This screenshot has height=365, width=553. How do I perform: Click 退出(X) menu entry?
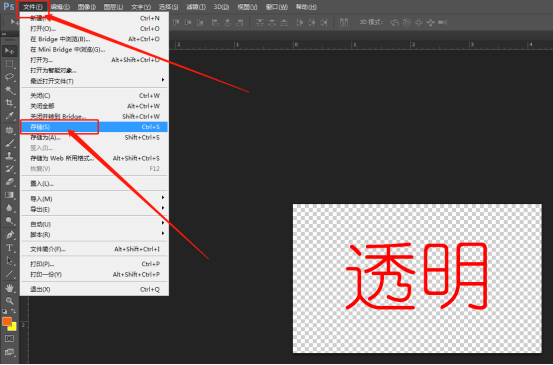tap(94, 289)
